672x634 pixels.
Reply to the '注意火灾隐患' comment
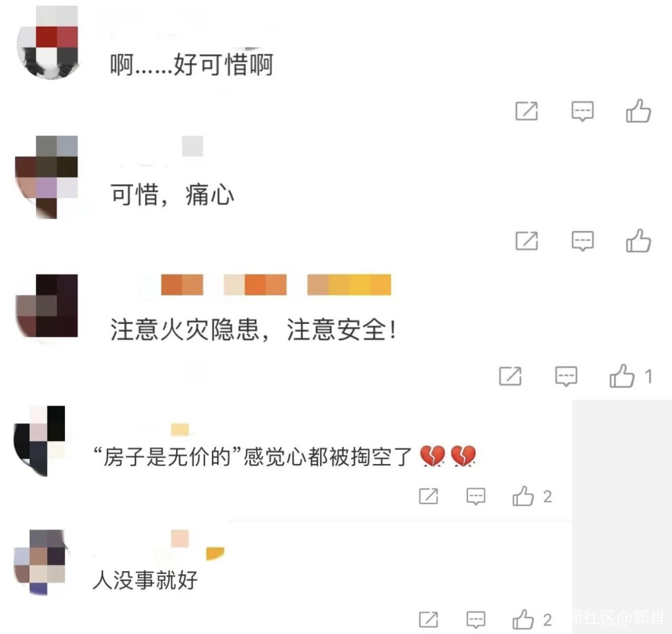click(x=566, y=377)
